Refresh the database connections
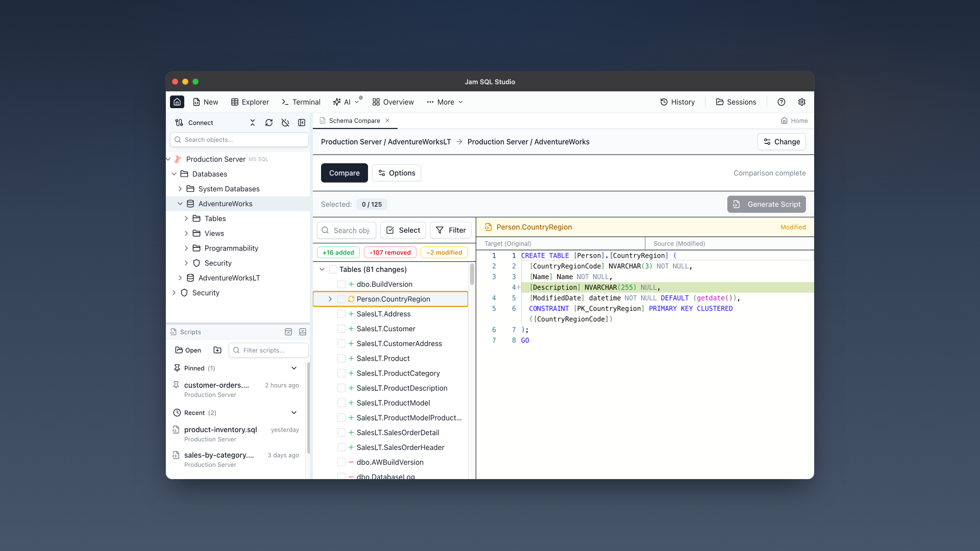 pos(269,122)
